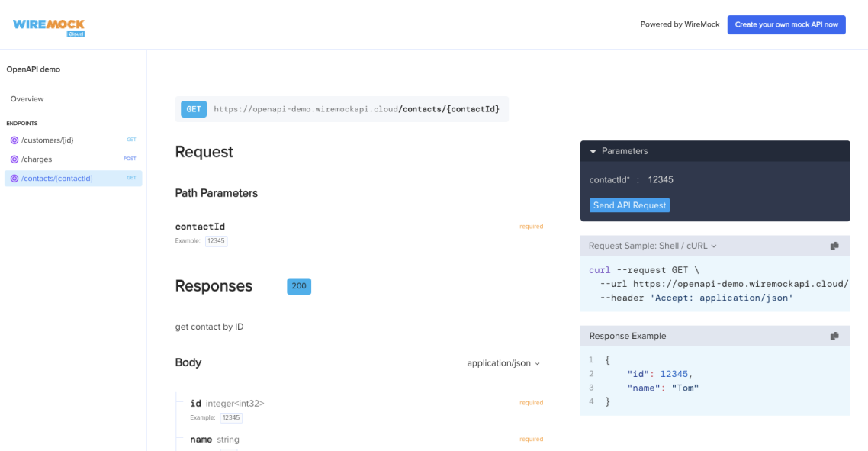Click the WireMock Cloud logo

tap(49, 27)
